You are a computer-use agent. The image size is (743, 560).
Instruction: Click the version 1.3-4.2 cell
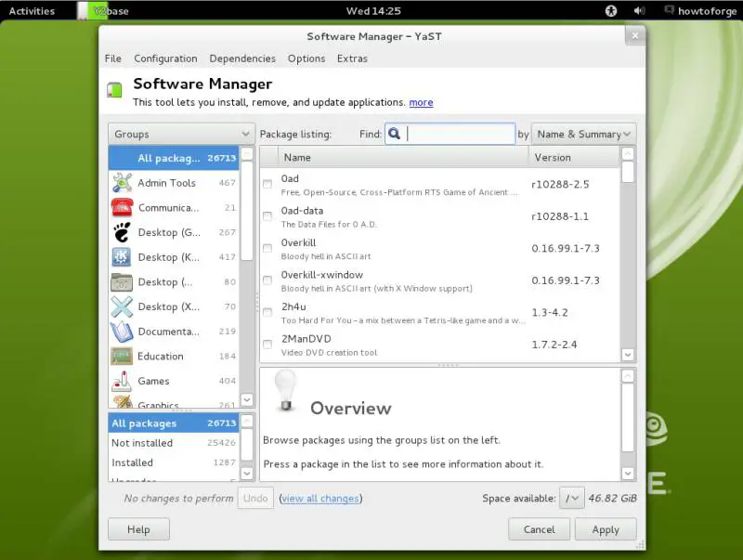point(550,313)
